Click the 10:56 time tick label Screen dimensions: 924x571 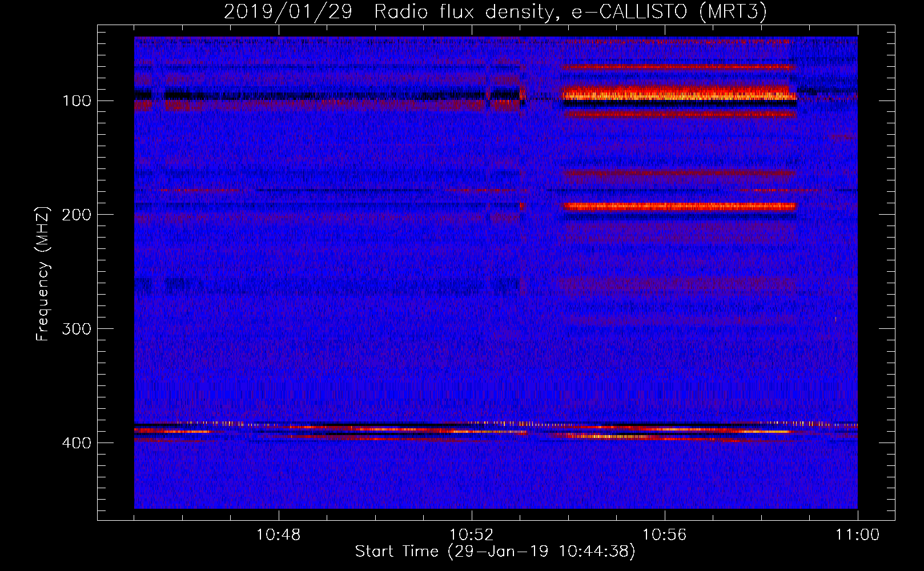[x=665, y=535]
